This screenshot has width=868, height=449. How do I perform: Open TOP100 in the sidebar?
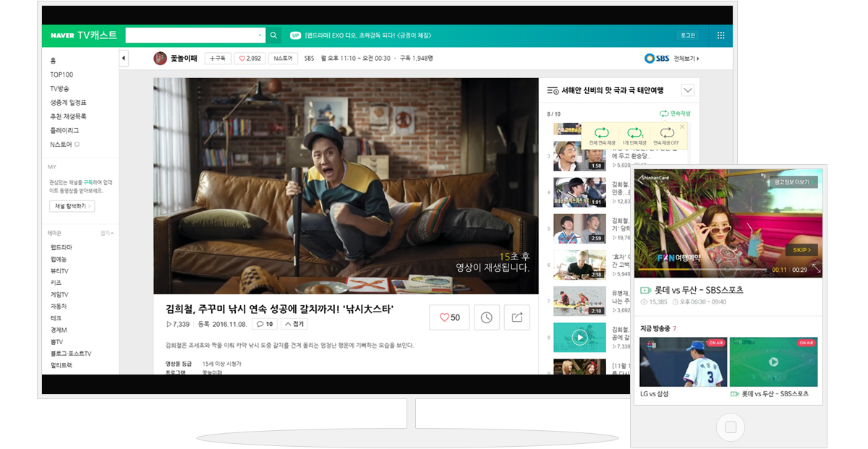[x=61, y=74]
